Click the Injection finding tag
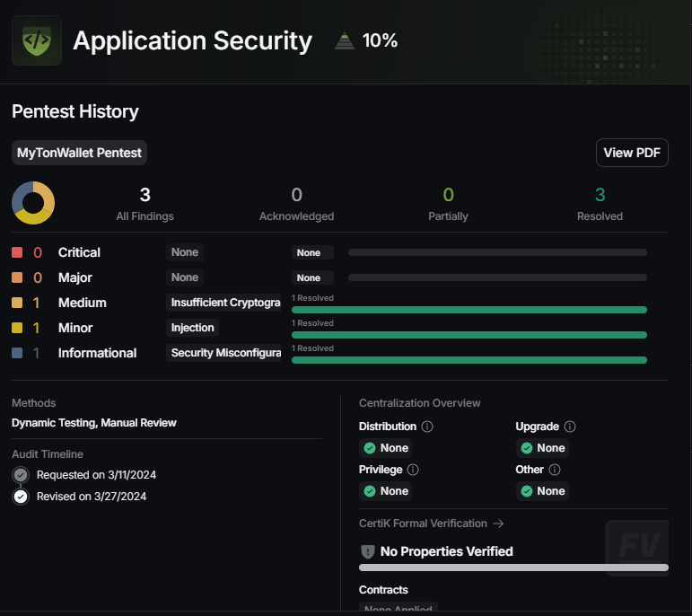Viewport: 692px width, 616px height. point(192,328)
